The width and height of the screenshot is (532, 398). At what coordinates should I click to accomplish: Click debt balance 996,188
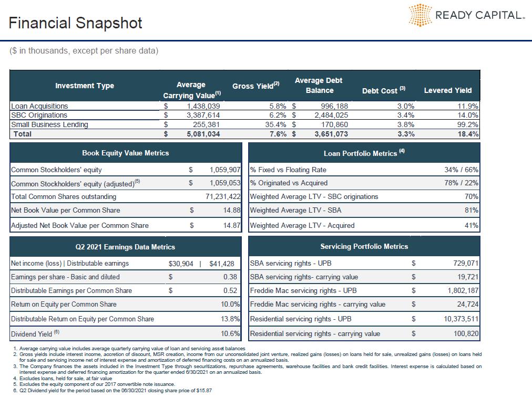(334, 106)
